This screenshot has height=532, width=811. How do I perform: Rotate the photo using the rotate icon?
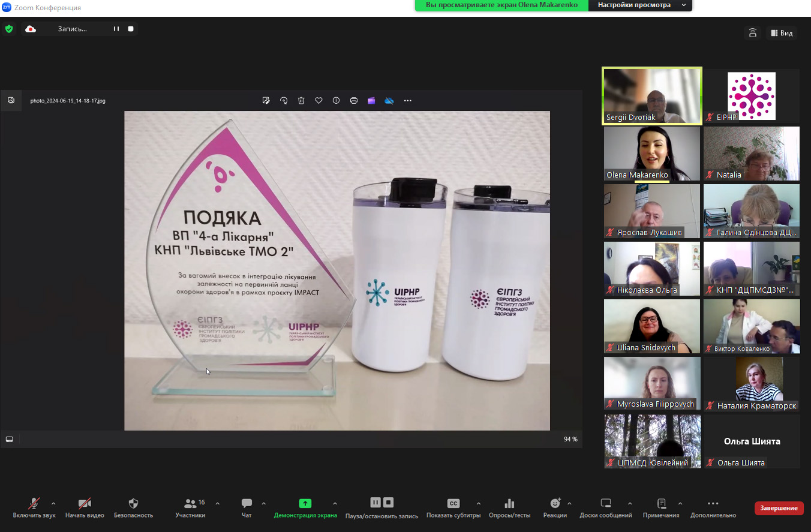click(284, 101)
